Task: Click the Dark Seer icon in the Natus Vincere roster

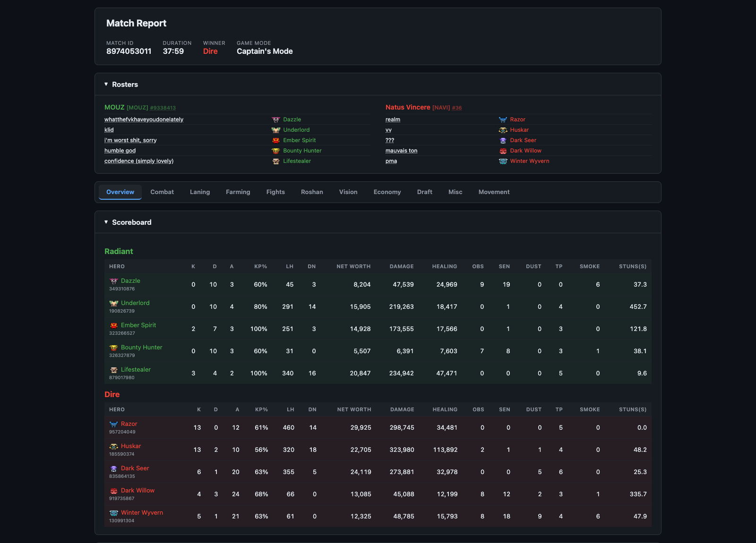Action: [x=503, y=141]
